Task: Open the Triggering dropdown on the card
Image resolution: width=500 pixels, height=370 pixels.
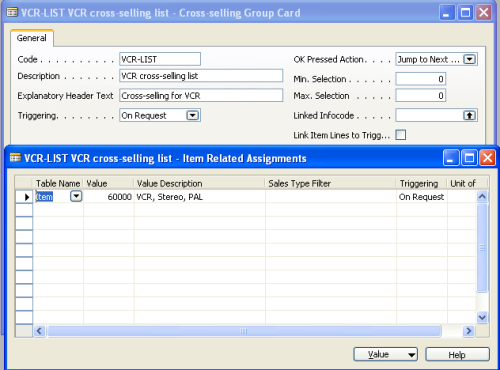Action: 193,116
